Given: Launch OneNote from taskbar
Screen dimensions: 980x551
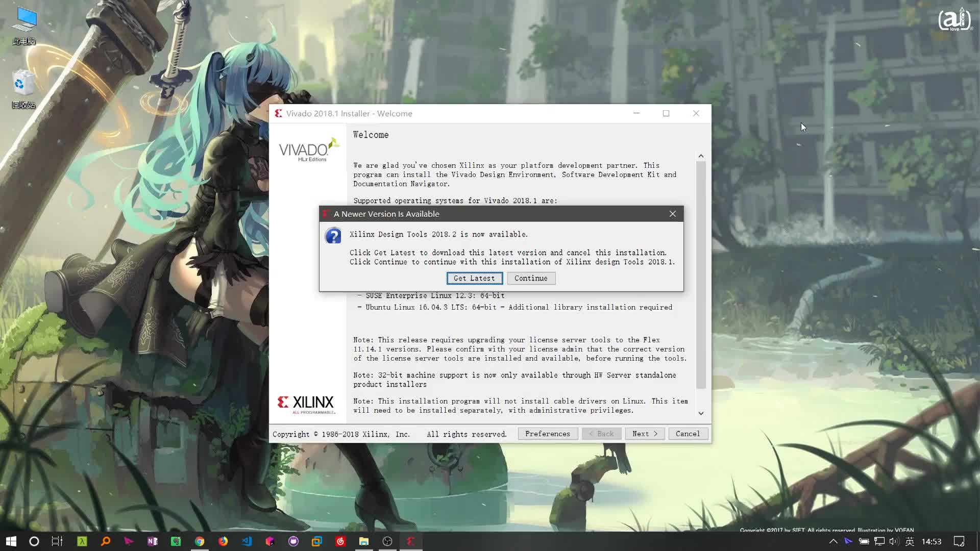Looking at the screenshot, I should click(152, 541).
